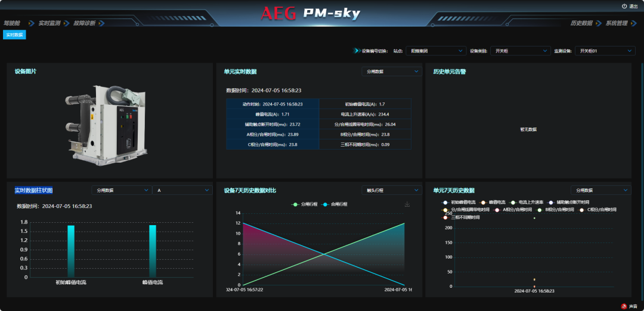Click the 设备图片 panel title
Screen dimensions: 644x311
pyautogui.click(x=26, y=71)
